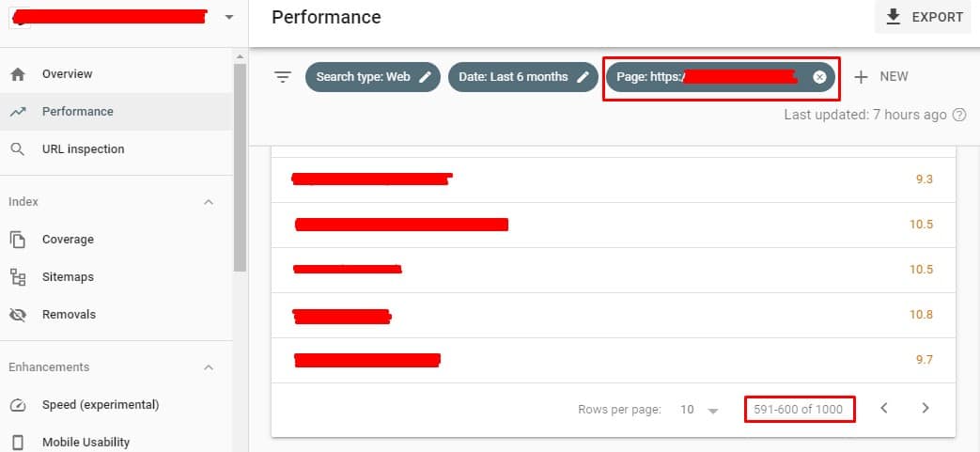This screenshot has height=452, width=980.
Task: Open the property selector dropdown arrow
Action: pyautogui.click(x=229, y=17)
